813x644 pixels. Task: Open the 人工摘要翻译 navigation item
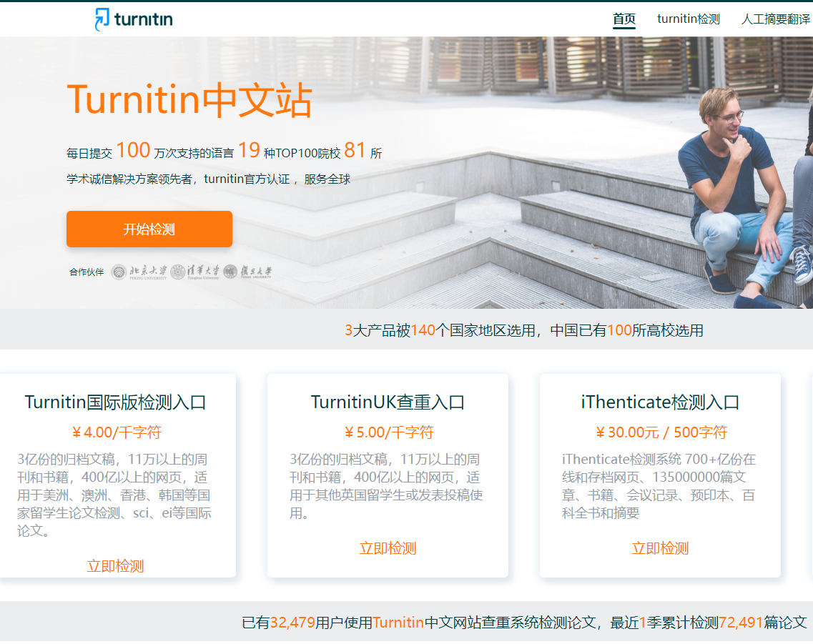(775, 19)
